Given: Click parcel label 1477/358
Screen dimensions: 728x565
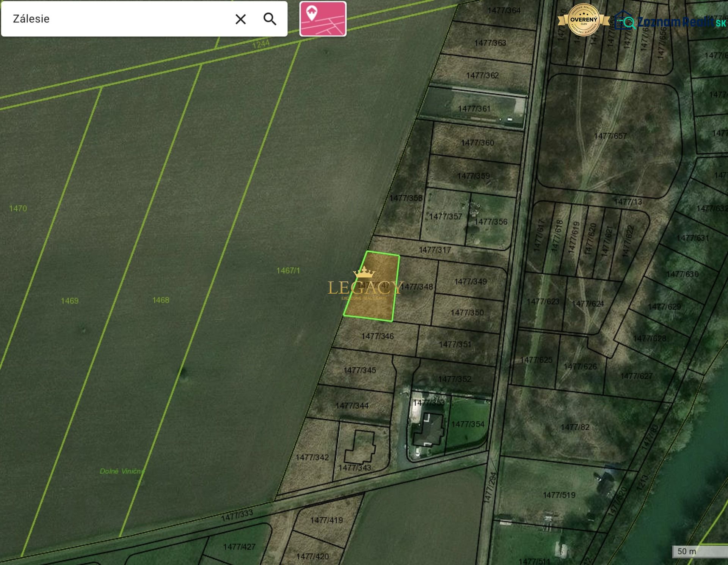Looking at the screenshot, I should 406,198.
